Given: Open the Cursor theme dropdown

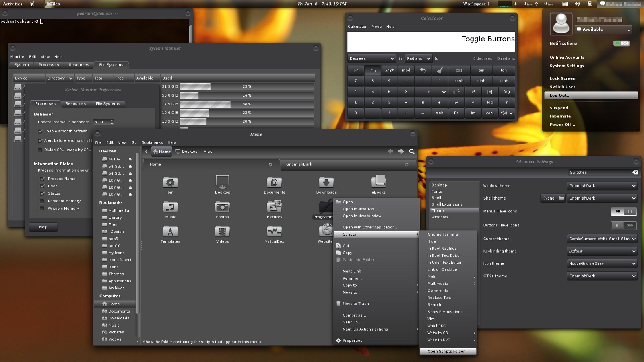Looking at the screenshot, I should click(x=602, y=239).
